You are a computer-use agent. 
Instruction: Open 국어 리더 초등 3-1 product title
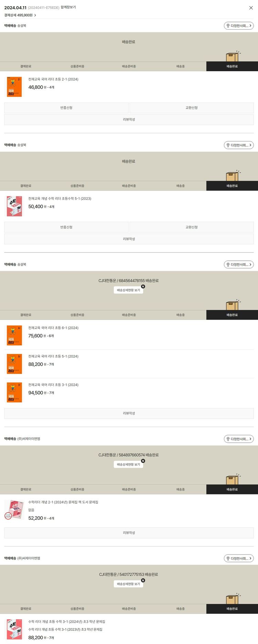pyautogui.click(x=53, y=385)
